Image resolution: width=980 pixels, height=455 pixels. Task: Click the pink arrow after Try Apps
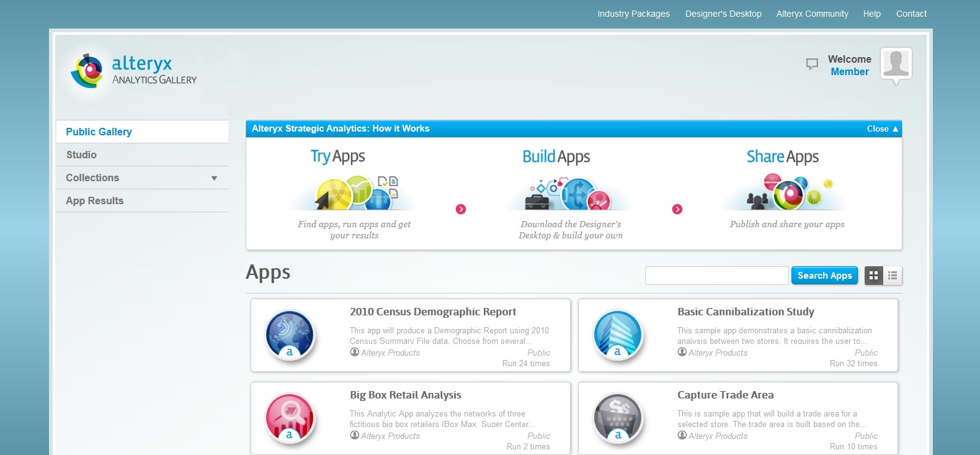click(461, 209)
